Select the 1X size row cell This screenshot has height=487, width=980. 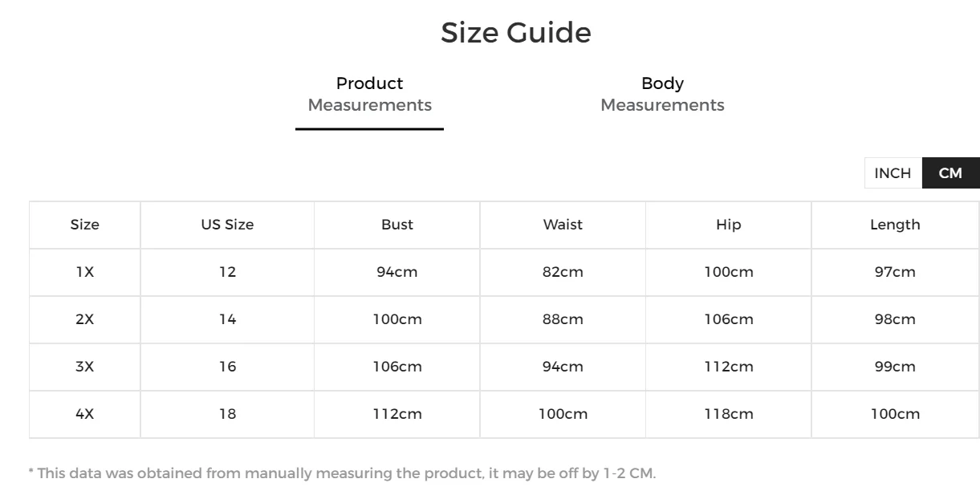coord(85,272)
